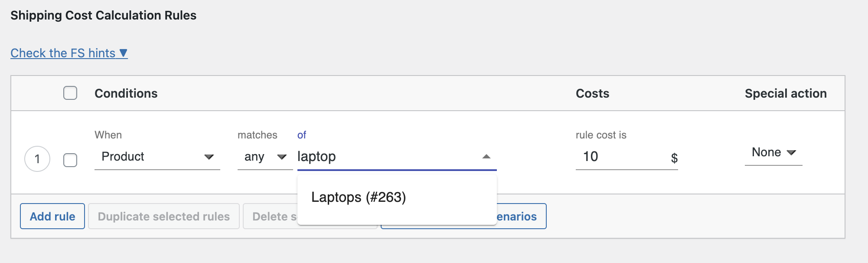Open the None special action dropdown
The image size is (868, 263).
pos(773,153)
